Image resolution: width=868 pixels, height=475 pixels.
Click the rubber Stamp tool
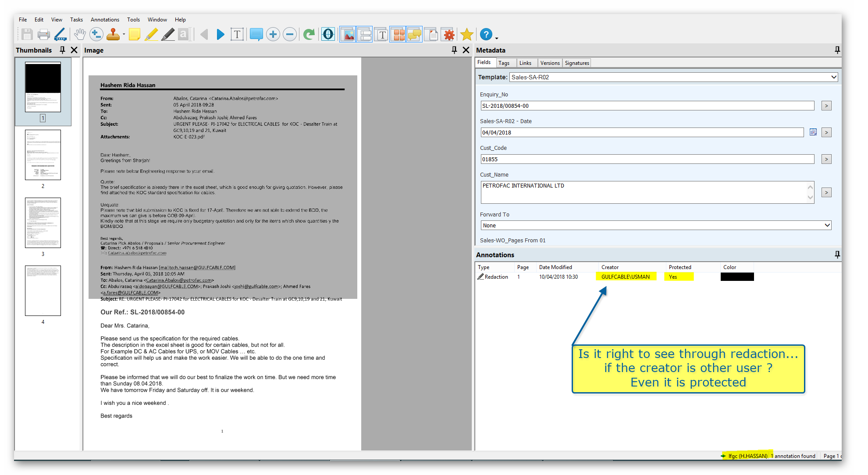tap(113, 34)
